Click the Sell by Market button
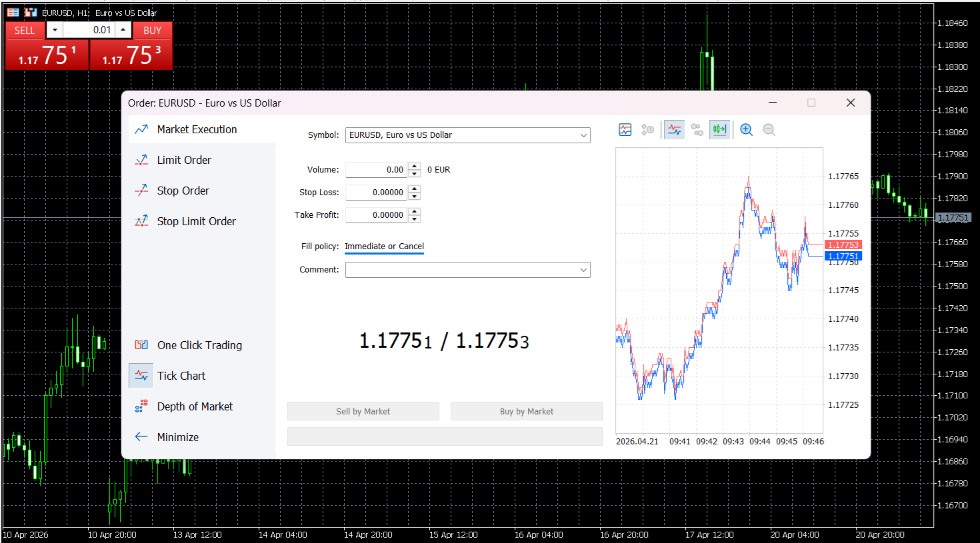The image size is (980, 543). click(x=363, y=411)
